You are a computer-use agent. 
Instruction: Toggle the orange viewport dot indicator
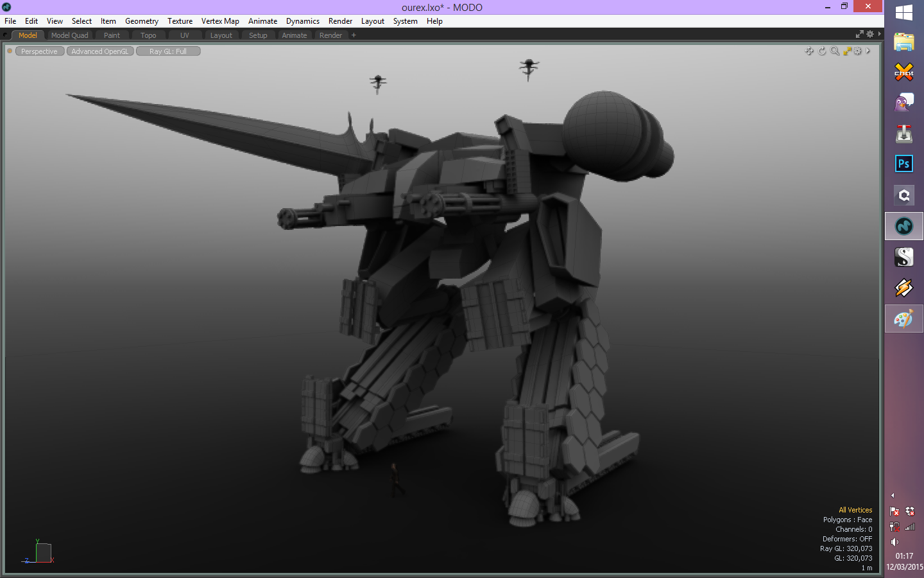pyautogui.click(x=10, y=51)
